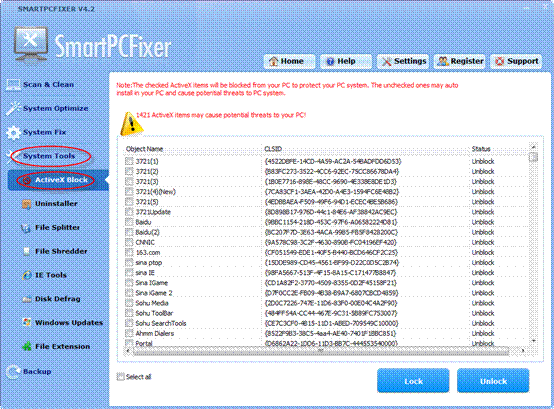The image size is (554, 409).
Task: Open the Disk Defrag icon
Action: [27, 299]
